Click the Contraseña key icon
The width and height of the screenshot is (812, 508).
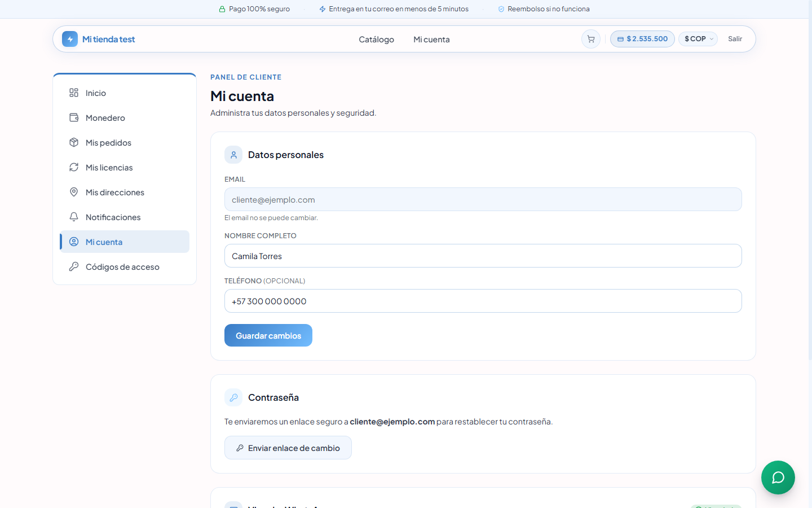pos(233,397)
